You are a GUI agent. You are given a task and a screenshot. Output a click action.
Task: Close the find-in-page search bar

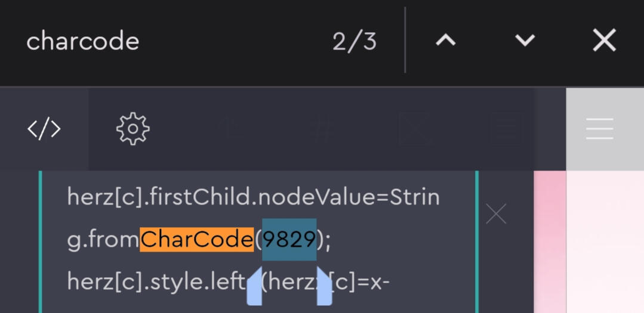[x=604, y=41]
